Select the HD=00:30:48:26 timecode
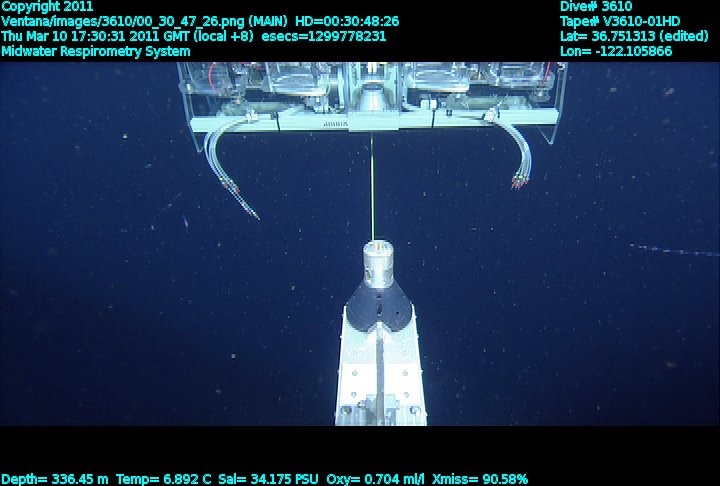Screen dimensions: 720x486 pos(347,21)
